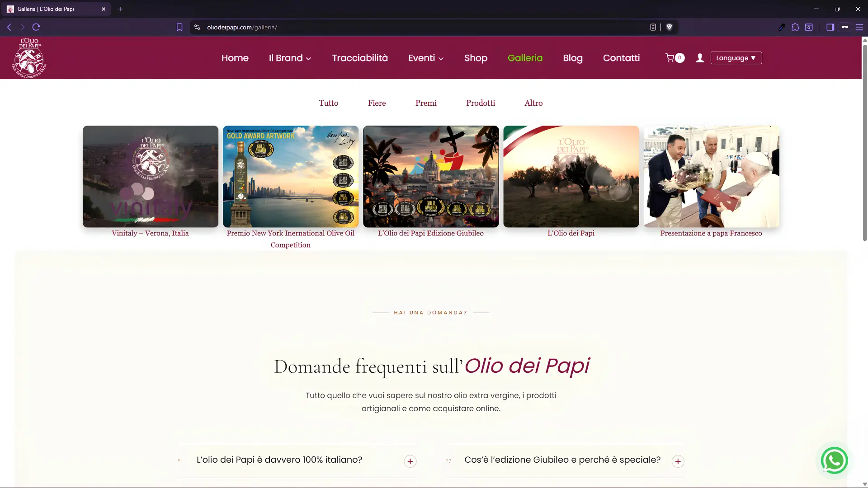
Task: Open the extensions puzzle icon
Action: 795,27
